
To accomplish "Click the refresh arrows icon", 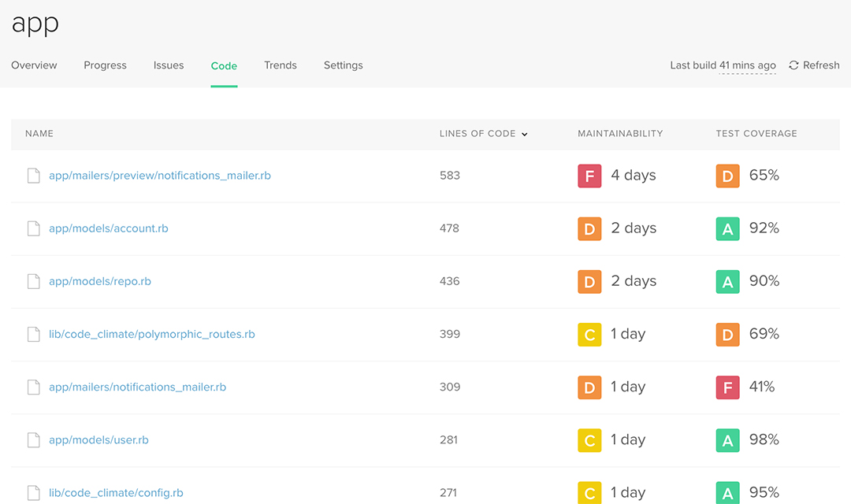I will (793, 65).
